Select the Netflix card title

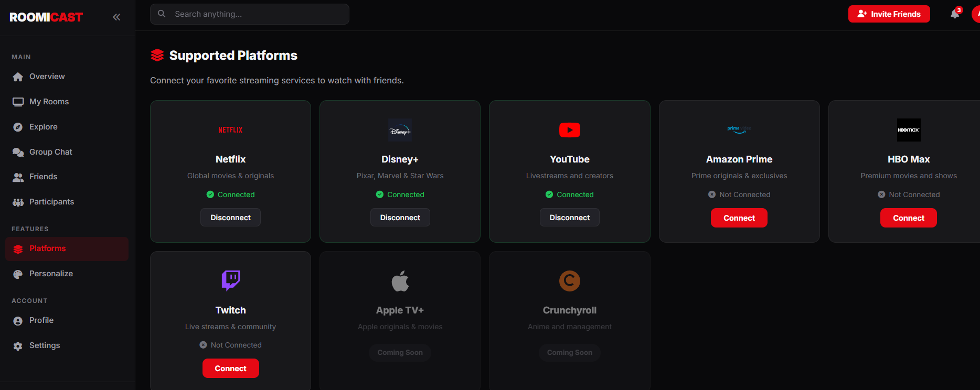coord(230,159)
